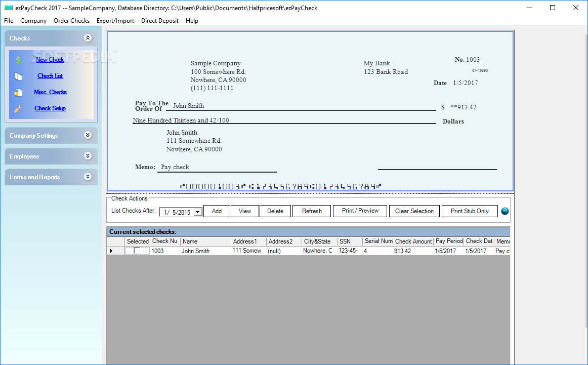Collapse the Checks panel
588x365 pixels.
(88, 38)
